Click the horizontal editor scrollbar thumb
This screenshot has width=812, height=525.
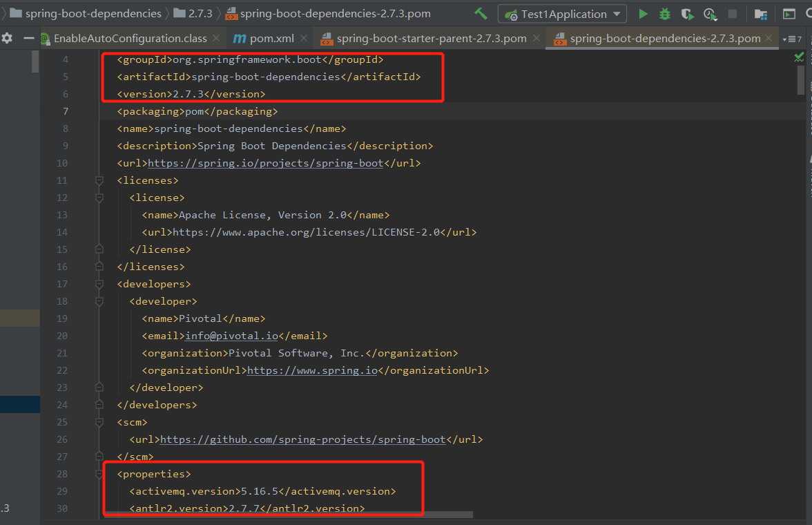(x=289, y=515)
